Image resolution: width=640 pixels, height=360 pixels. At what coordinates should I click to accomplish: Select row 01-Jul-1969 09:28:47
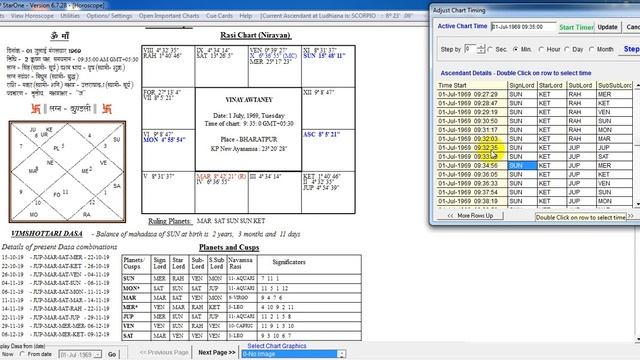click(x=535, y=103)
